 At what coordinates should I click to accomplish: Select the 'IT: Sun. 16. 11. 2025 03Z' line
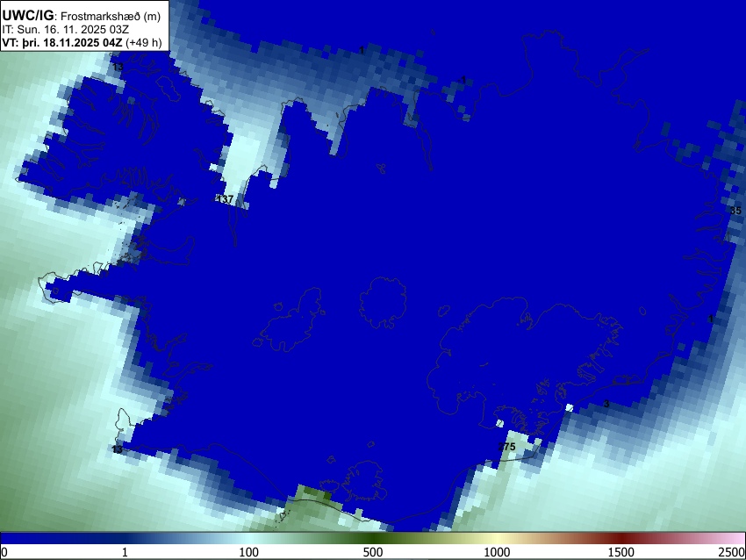pos(65,30)
